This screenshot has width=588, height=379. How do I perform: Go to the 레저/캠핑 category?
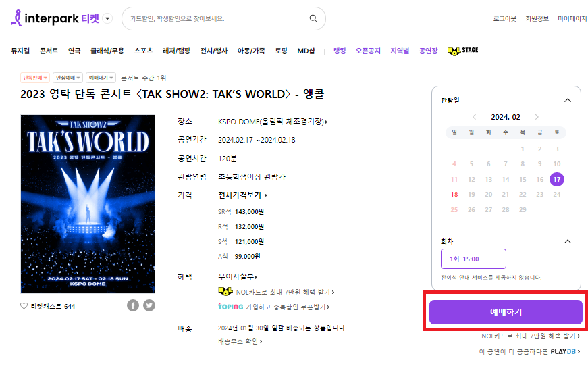(x=176, y=51)
